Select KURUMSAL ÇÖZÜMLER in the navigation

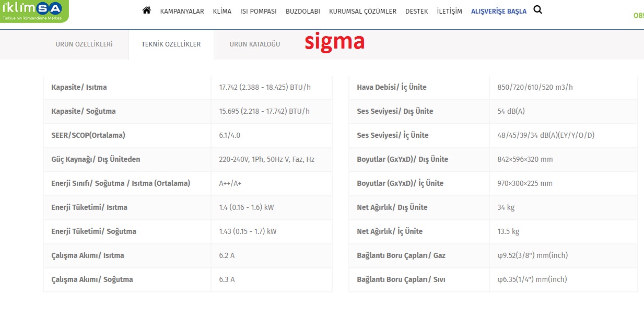[x=362, y=11]
